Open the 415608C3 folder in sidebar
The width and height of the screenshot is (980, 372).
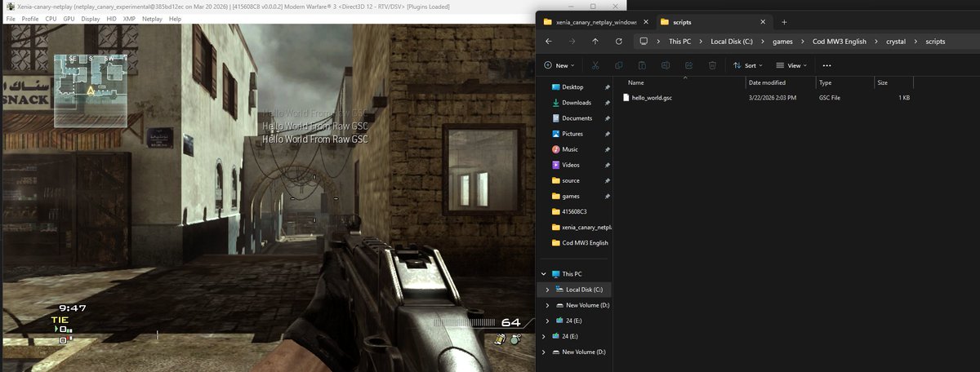(x=574, y=211)
